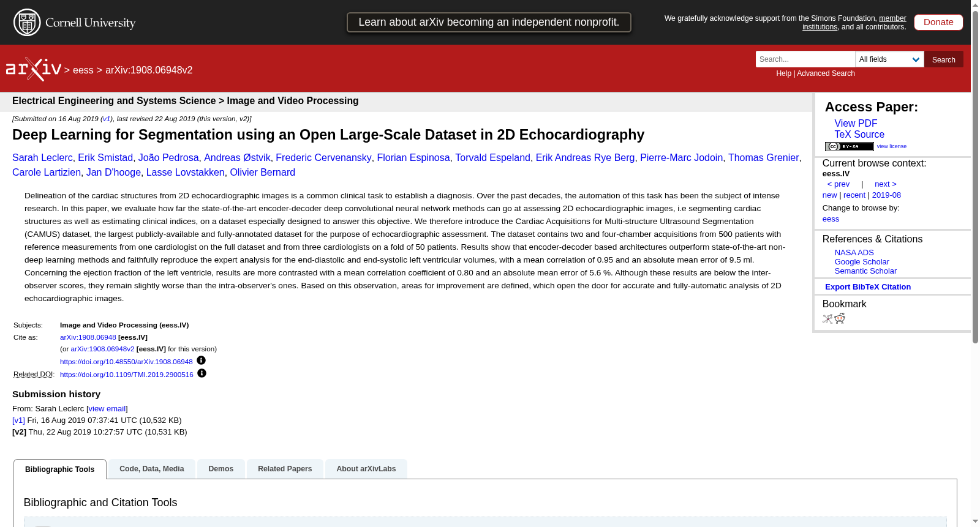The width and height of the screenshot is (980, 527).
Task: Click the Creative Commons BY-SA license badge
Action: click(x=849, y=146)
